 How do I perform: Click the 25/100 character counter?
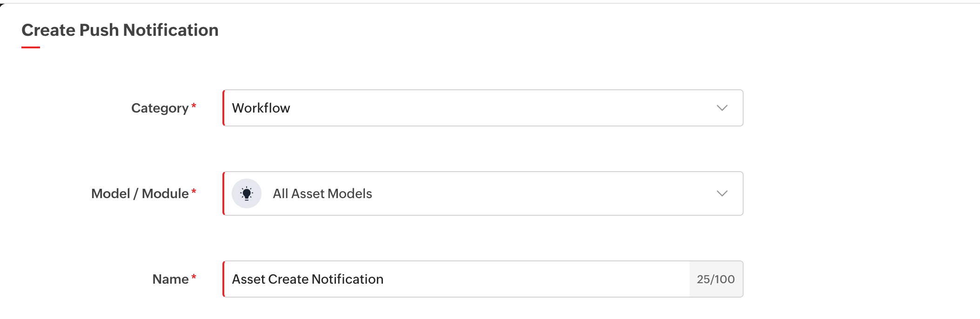pos(715,279)
